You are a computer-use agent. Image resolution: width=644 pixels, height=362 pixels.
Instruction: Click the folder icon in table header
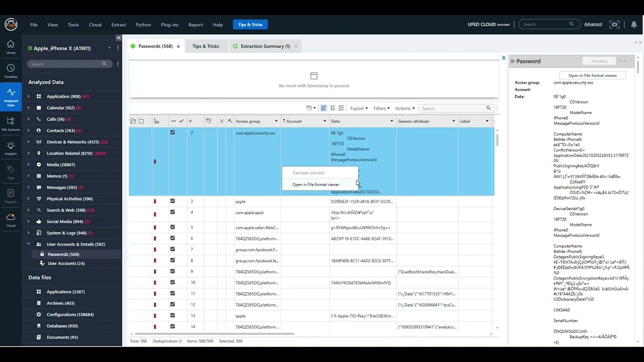point(133,121)
